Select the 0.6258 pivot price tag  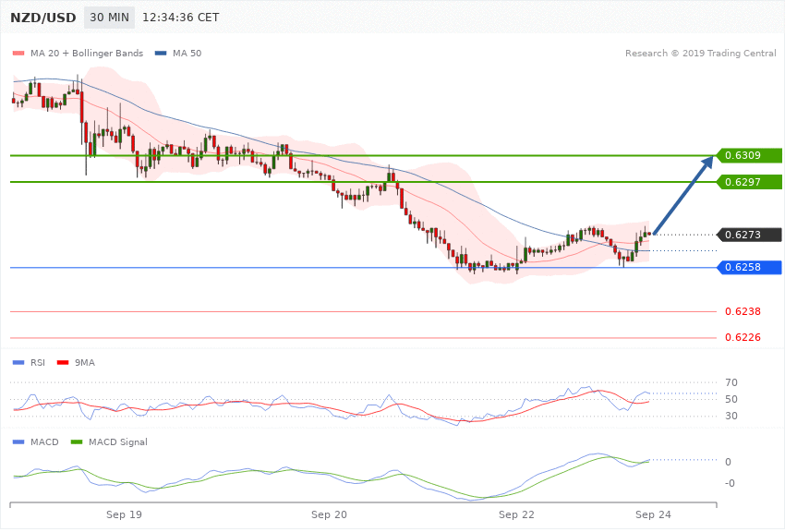click(749, 267)
